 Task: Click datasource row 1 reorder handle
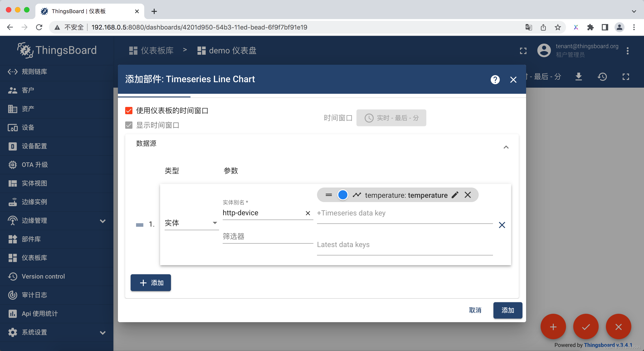(139, 225)
